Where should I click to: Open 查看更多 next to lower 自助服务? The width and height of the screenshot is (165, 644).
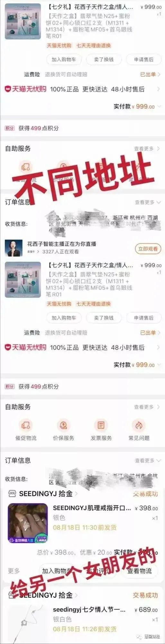[x=147, y=407]
